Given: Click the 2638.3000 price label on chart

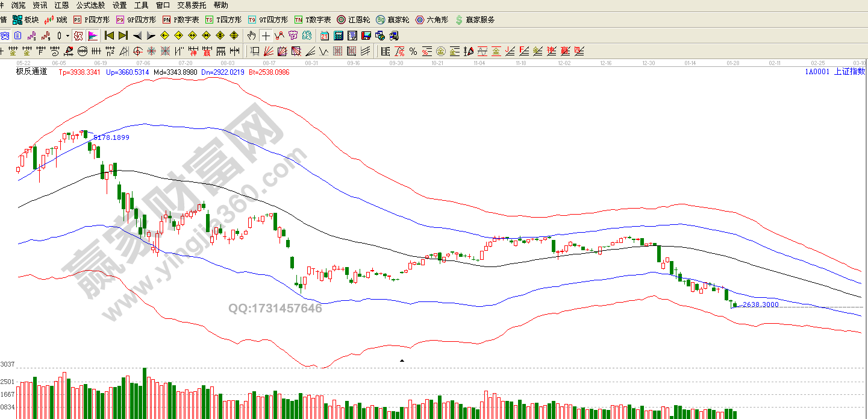Looking at the screenshot, I should coord(760,304).
